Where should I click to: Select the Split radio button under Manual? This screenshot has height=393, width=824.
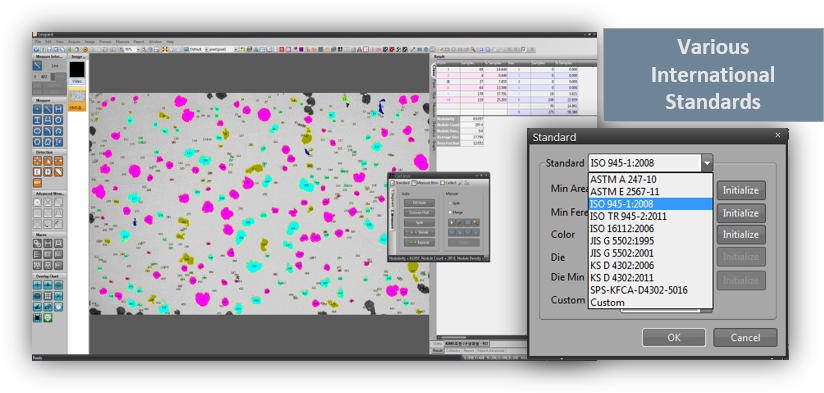(x=450, y=203)
